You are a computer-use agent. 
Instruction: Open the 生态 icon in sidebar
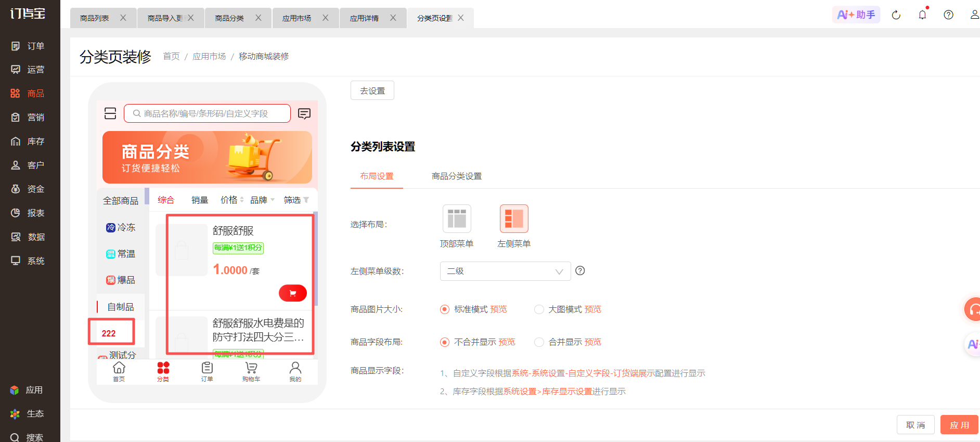pyautogui.click(x=15, y=414)
